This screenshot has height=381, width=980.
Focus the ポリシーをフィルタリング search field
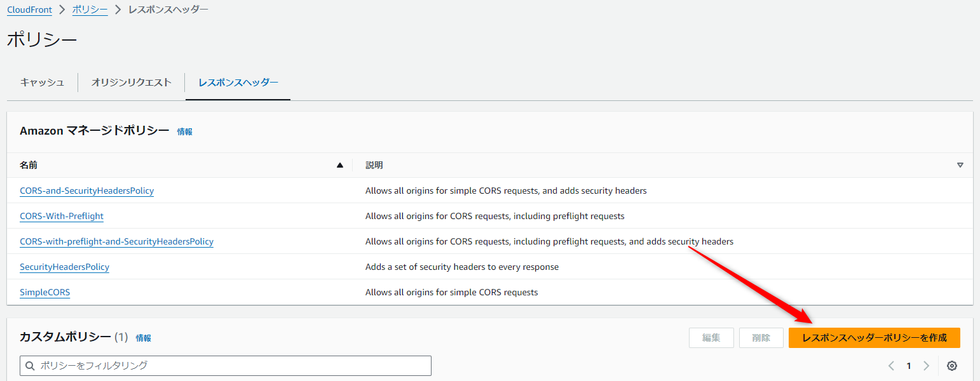click(226, 366)
